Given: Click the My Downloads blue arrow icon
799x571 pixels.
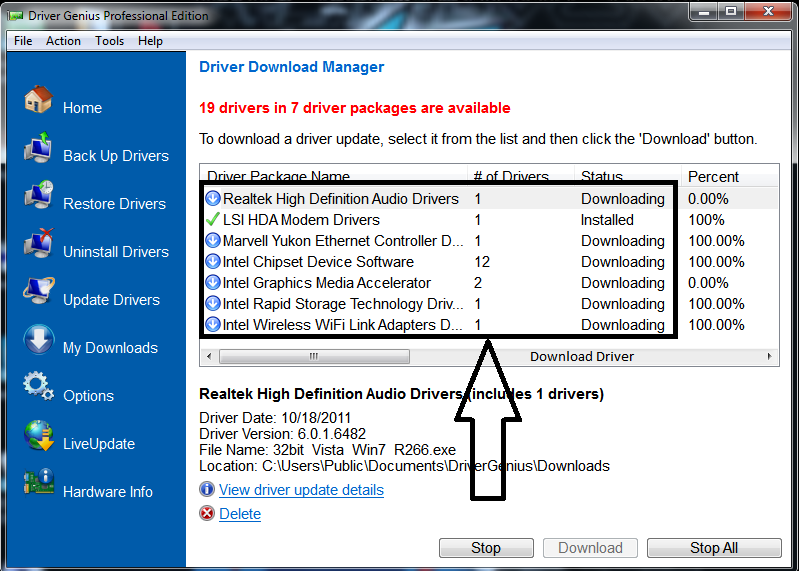Looking at the screenshot, I should pos(38,339).
